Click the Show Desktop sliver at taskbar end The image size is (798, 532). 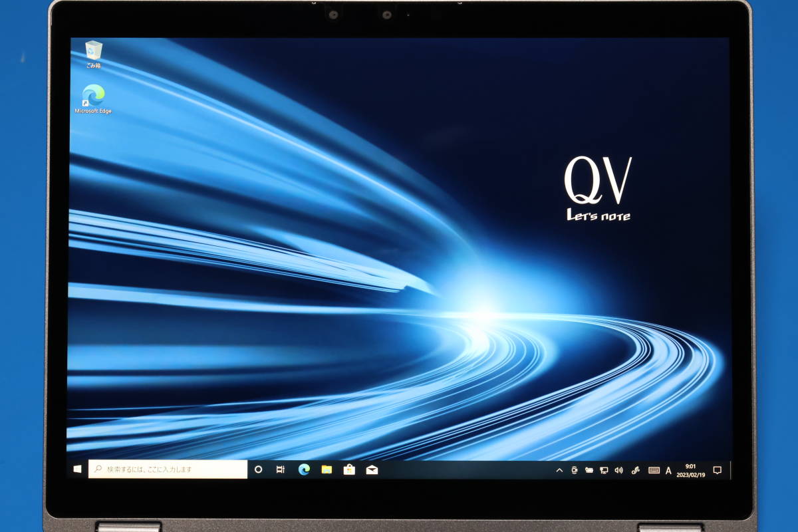tap(730, 470)
